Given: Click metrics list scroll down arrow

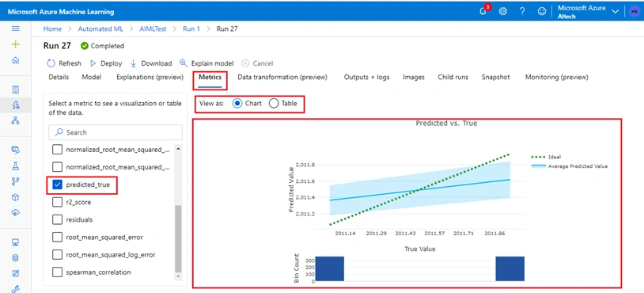Looking at the screenshot, I should 178,276.
